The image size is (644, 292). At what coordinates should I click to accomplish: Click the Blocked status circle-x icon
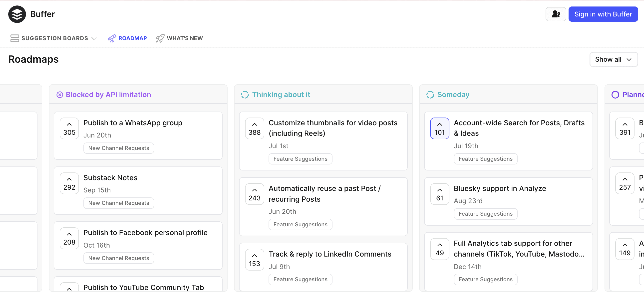60,95
